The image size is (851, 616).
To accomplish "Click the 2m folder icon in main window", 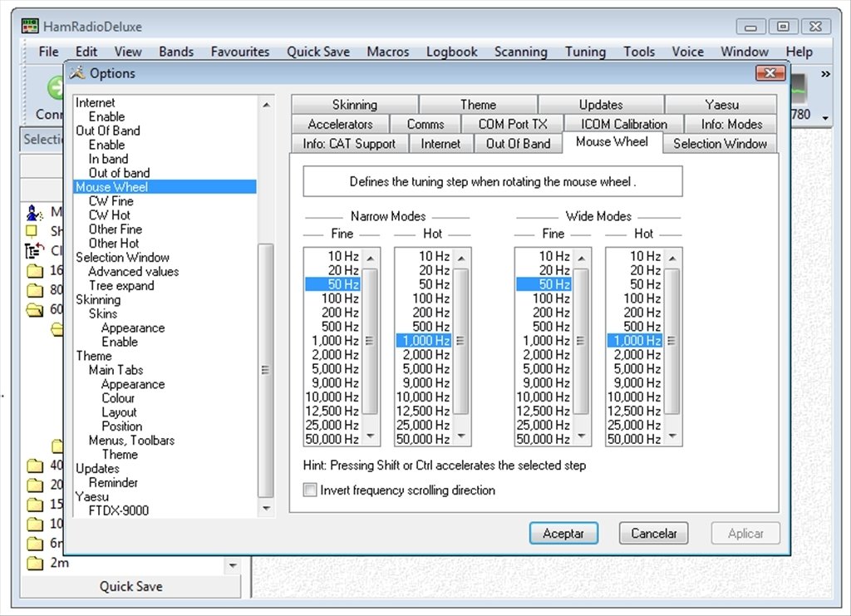I will pyautogui.click(x=35, y=563).
